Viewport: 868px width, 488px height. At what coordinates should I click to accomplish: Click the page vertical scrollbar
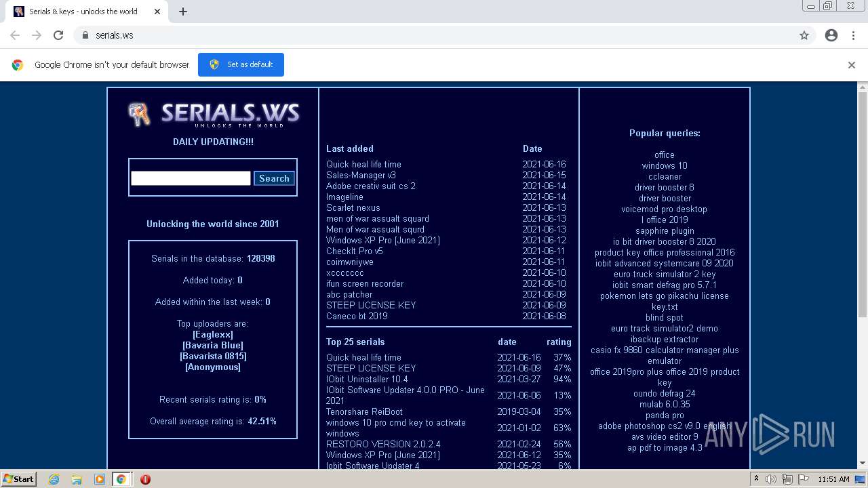pyautogui.click(x=862, y=203)
